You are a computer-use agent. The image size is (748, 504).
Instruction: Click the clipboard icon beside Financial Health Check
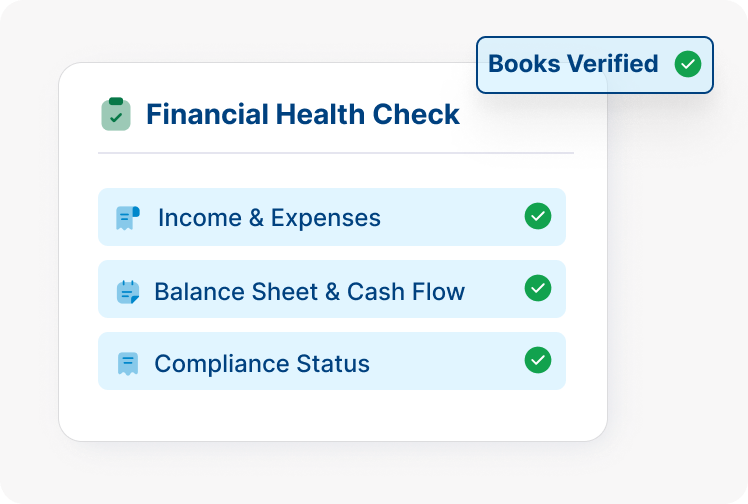116,114
